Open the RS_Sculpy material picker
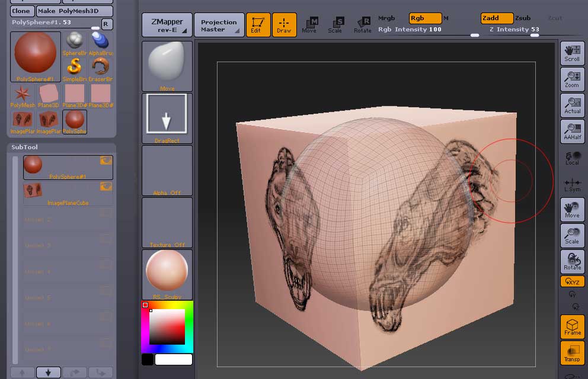The image size is (588, 379). tap(167, 275)
